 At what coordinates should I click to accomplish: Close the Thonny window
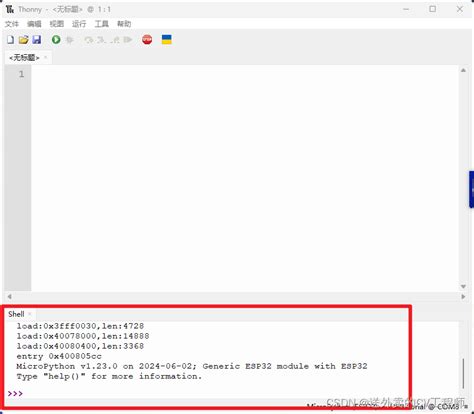click(x=460, y=9)
